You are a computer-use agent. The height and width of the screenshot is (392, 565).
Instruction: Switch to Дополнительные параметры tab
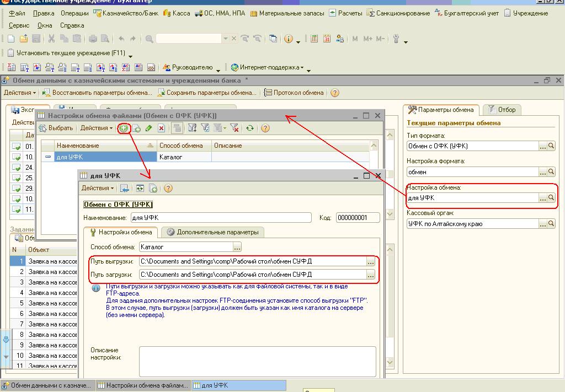[x=212, y=232]
